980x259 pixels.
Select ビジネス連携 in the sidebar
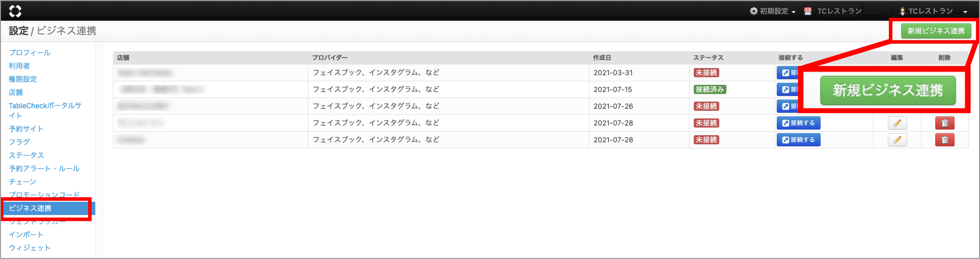click(x=30, y=208)
